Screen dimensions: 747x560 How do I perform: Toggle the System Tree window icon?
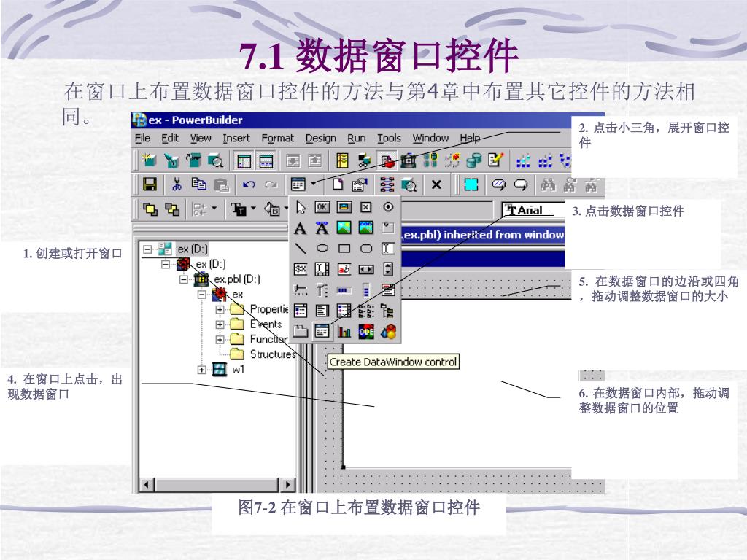click(x=244, y=161)
